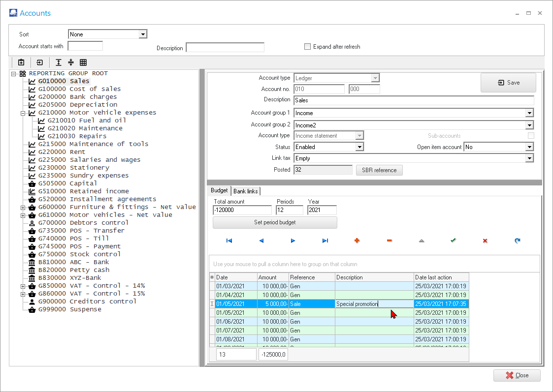
Task: Insert a new budget record with plus icon
Action: point(357,241)
